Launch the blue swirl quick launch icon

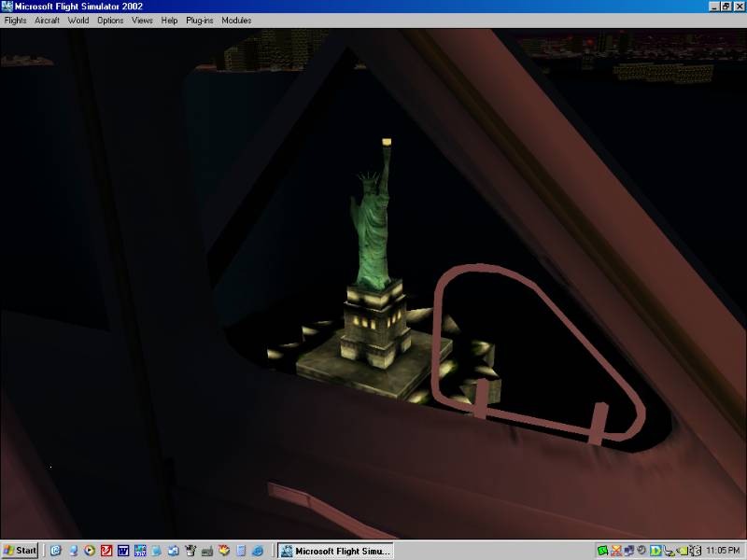point(56,551)
